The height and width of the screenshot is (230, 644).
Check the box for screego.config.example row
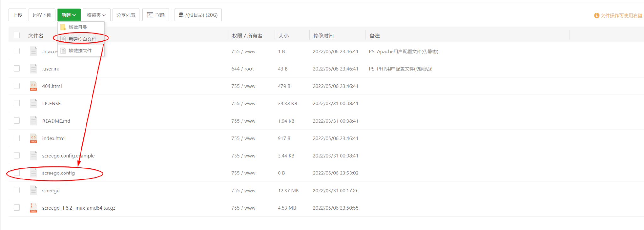(17, 155)
